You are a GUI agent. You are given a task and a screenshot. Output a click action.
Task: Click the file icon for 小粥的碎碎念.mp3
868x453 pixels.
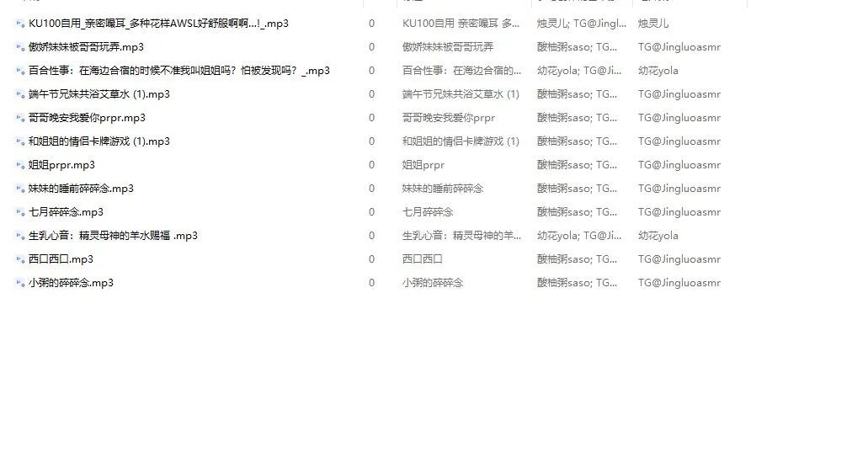coord(20,283)
